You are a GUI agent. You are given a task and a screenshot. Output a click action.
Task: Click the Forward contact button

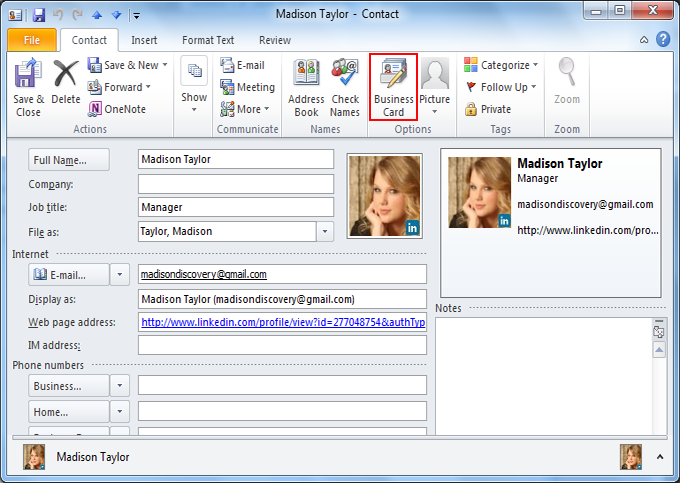point(119,87)
